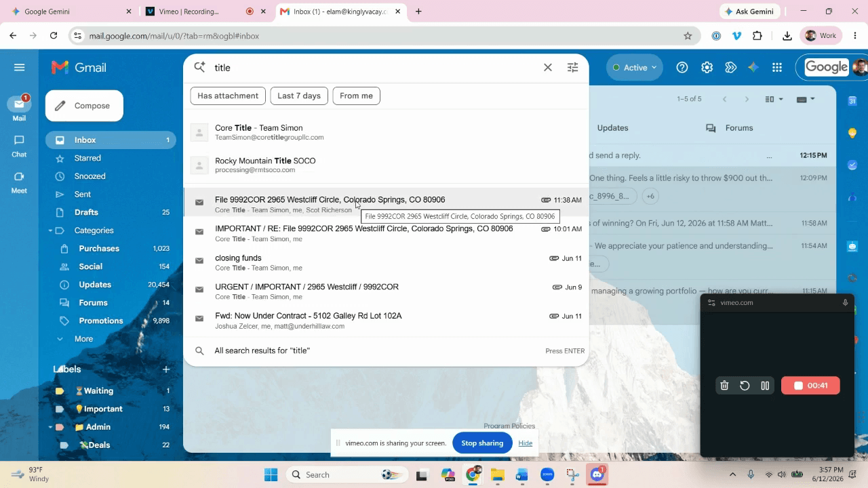Viewport: 868px width, 488px height.
Task: Switch to the Google Gemini browser tab
Action: (x=70, y=12)
